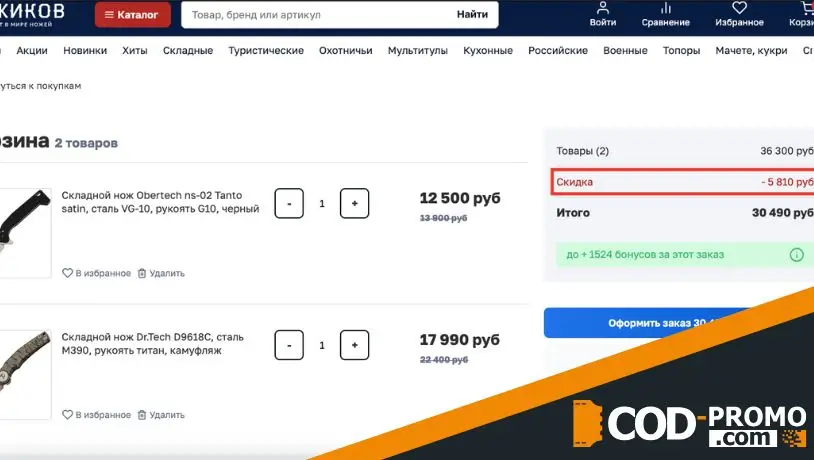Screen dimensions: 814x460
Task: Open the Мачете, кукри category
Action: click(751, 50)
